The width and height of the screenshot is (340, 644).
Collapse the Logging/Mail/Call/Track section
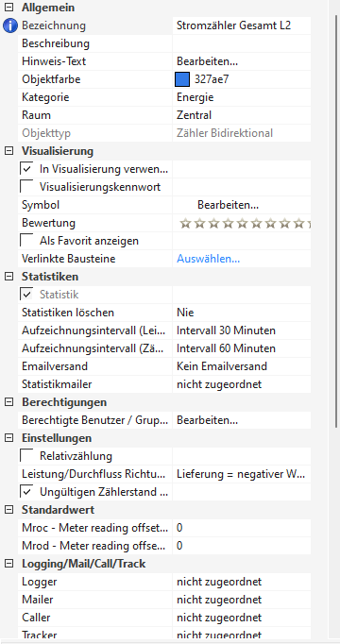pos(8,564)
